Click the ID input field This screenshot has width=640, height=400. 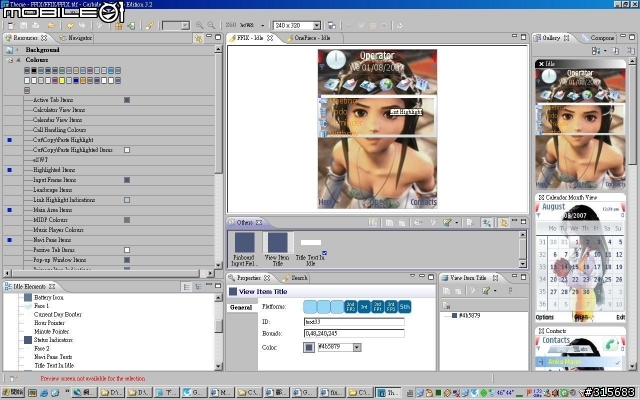tap(354, 322)
